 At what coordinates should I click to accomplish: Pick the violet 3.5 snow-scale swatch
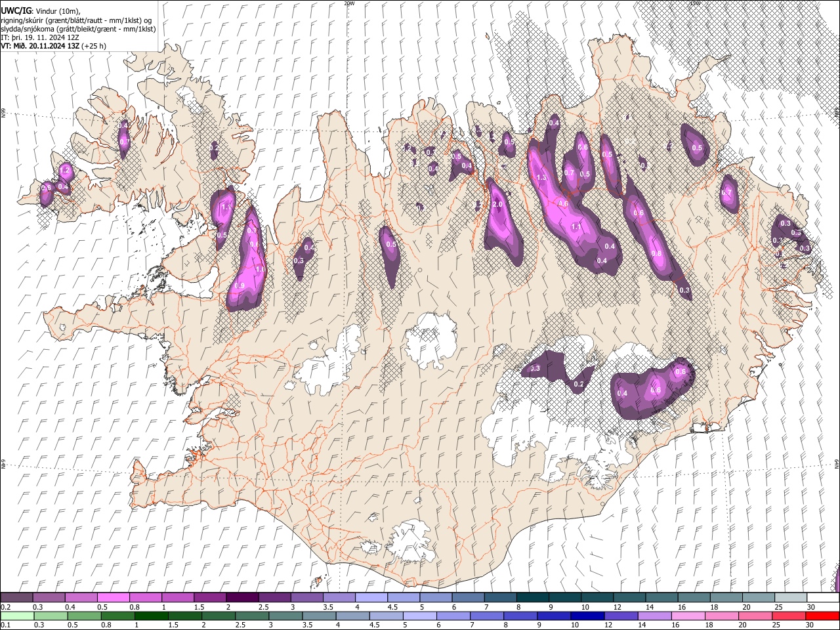[x=339, y=598]
